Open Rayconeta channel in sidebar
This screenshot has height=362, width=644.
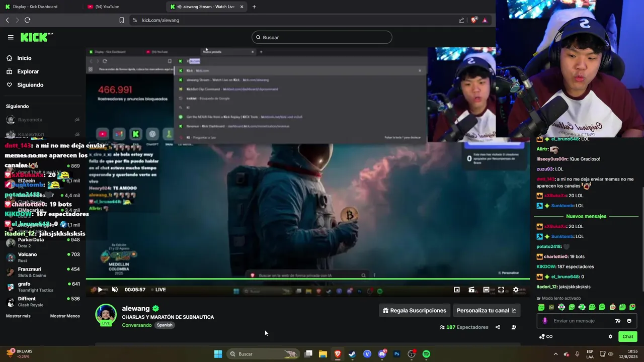(43, 120)
